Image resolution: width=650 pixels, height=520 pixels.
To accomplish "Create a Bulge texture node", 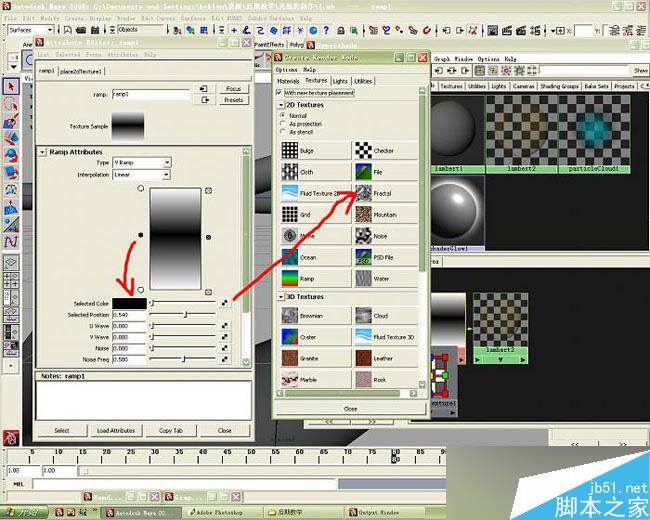I will point(315,151).
